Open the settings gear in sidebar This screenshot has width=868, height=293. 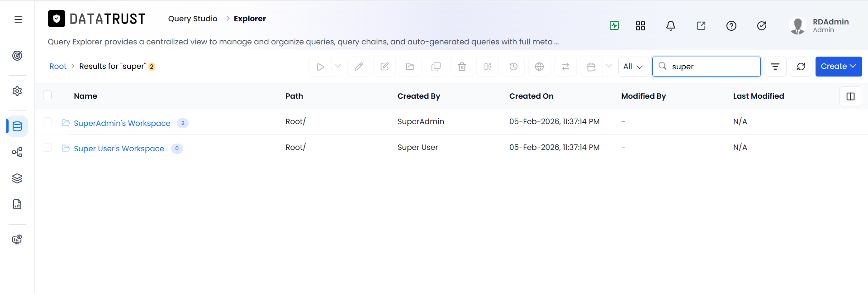click(x=17, y=91)
